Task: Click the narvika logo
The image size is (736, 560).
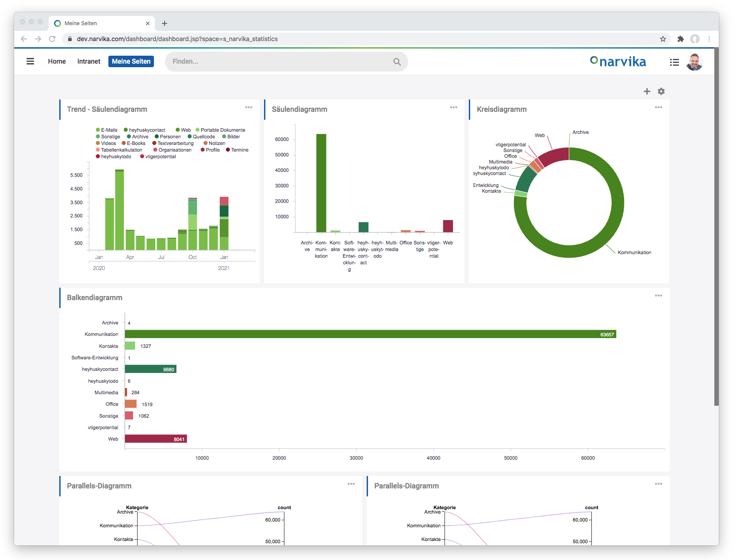Action: 618,61
